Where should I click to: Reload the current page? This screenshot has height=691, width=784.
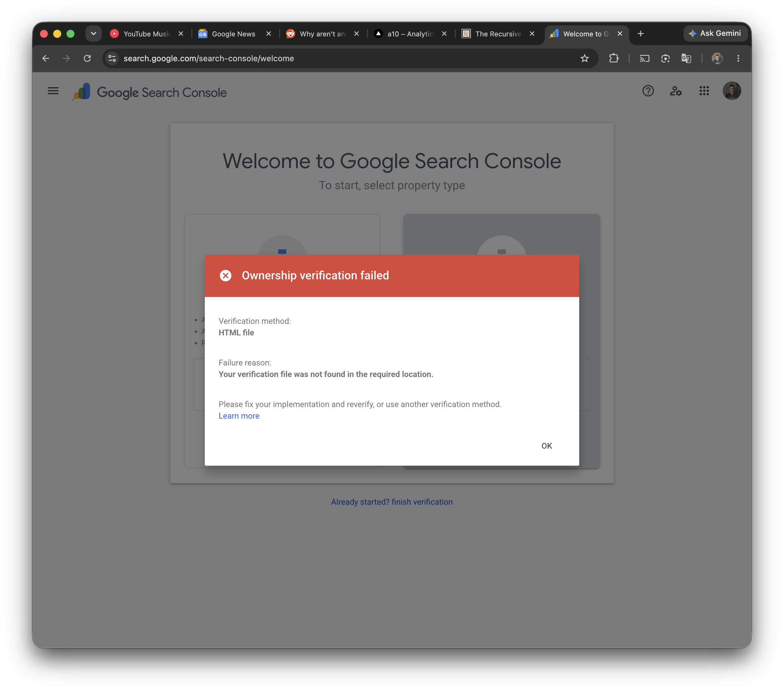click(x=87, y=58)
